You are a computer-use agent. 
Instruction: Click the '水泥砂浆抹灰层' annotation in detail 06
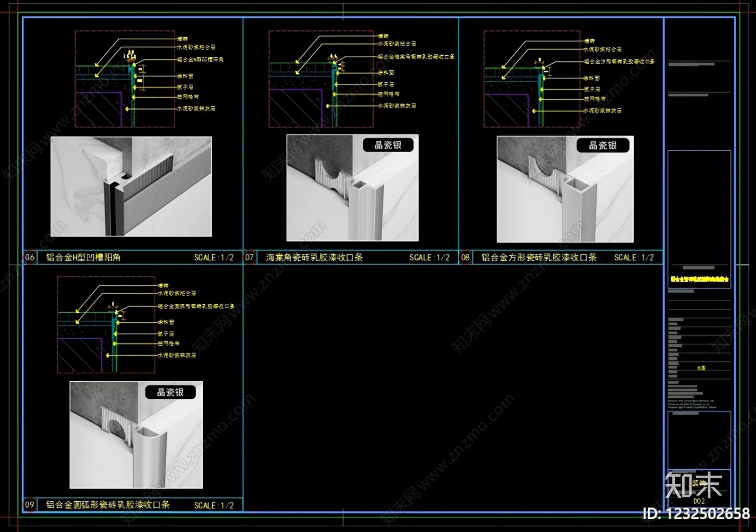(196, 108)
